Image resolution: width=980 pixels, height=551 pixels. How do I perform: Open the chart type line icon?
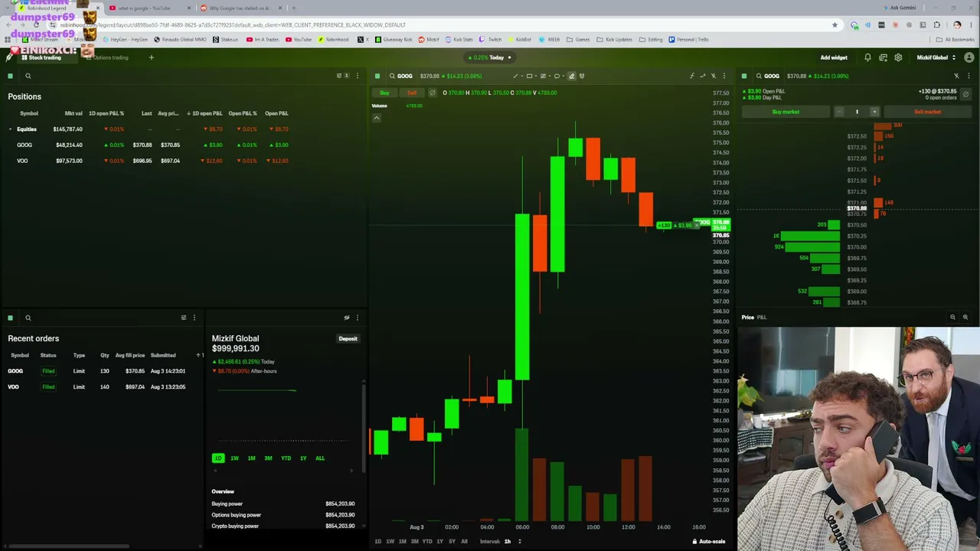(703, 76)
